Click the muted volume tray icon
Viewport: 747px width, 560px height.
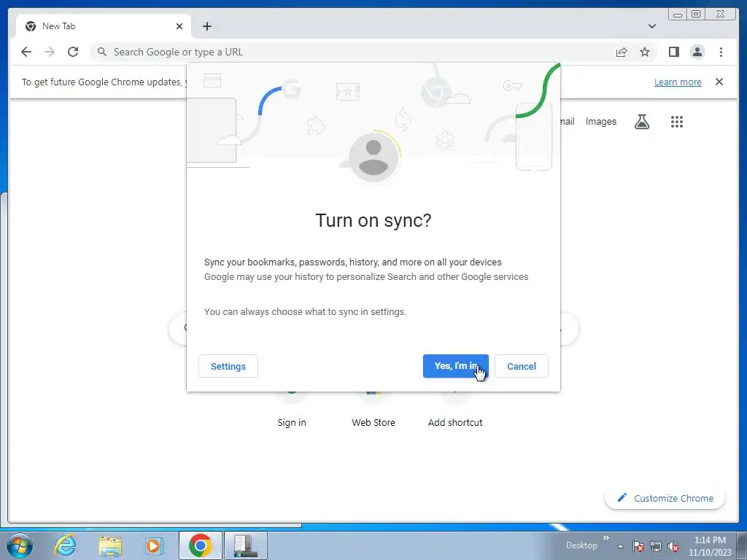click(x=673, y=546)
